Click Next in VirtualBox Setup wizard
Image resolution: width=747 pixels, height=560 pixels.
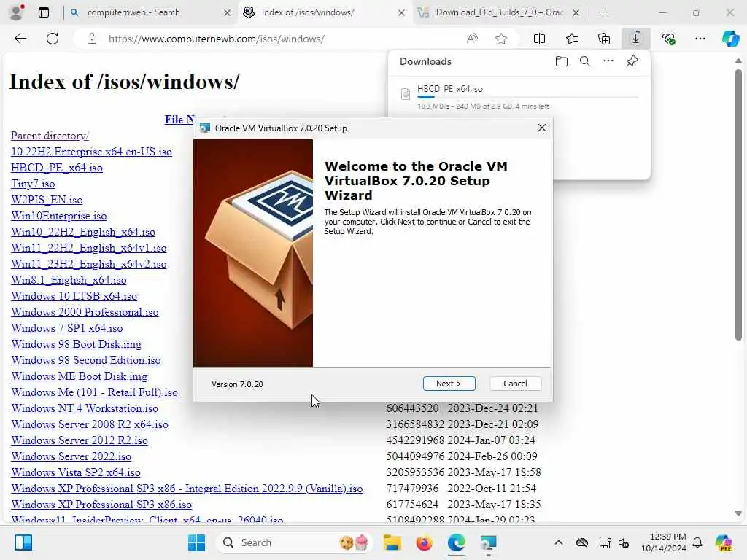449,384
